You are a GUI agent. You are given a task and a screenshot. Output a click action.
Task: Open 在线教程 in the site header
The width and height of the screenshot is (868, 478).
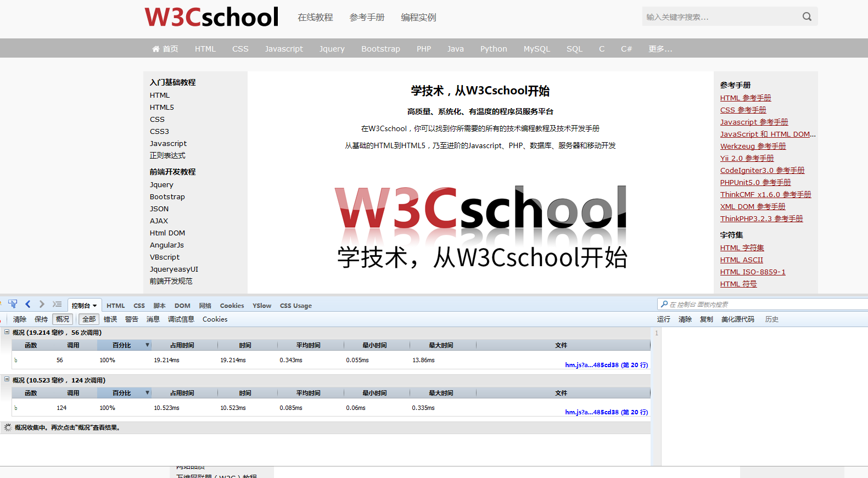tap(316, 18)
